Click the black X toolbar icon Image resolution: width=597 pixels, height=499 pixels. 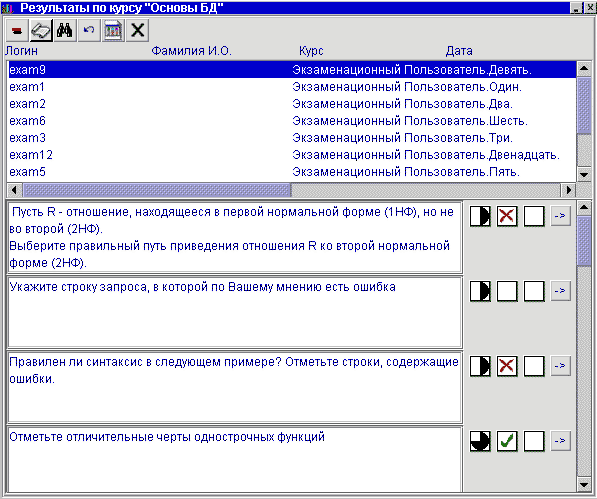click(137, 30)
